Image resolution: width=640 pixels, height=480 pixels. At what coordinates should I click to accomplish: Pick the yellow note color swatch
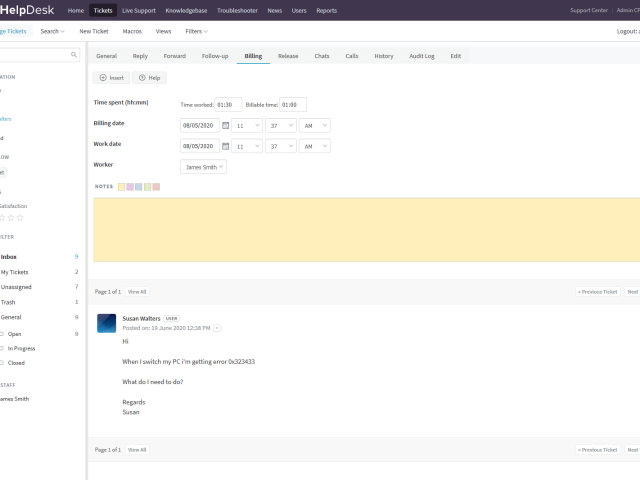(121, 187)
